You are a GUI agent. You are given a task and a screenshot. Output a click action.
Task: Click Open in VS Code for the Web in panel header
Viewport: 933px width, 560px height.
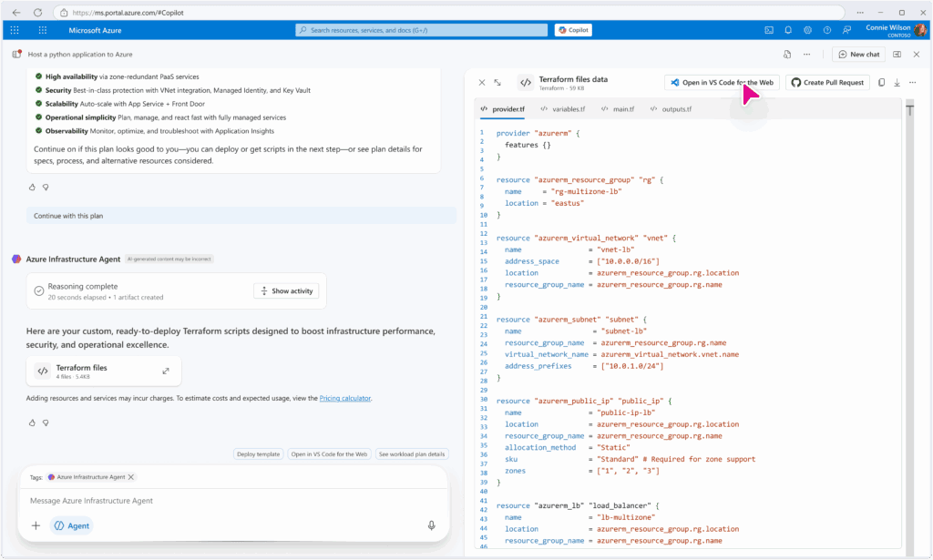(x=722, y=83)
